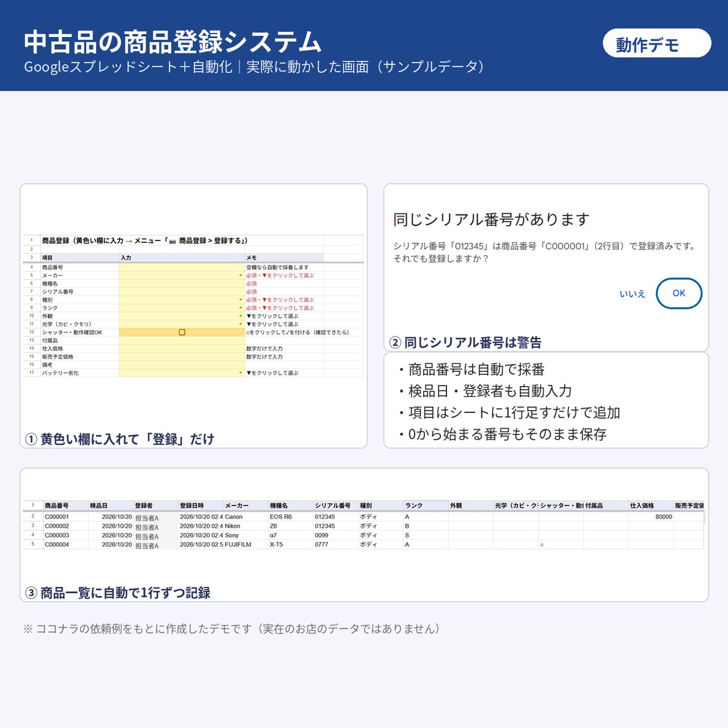Select the FUJIFILM cell in the product list
The image size is (728, 728).
point(245,545)
